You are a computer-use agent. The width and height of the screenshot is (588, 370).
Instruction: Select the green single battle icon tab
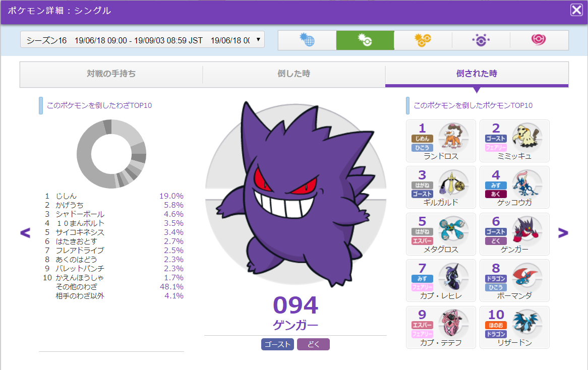[365, 40]
